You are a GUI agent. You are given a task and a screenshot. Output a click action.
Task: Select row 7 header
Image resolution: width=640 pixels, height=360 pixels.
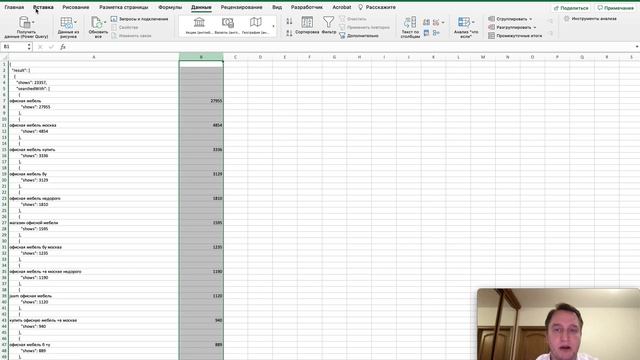4,101
